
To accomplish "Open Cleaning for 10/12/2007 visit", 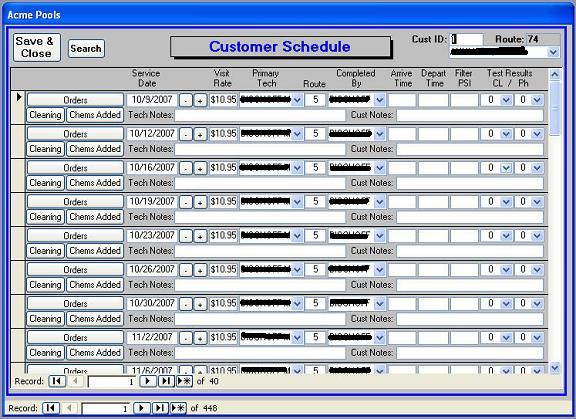I will point(45,149).
